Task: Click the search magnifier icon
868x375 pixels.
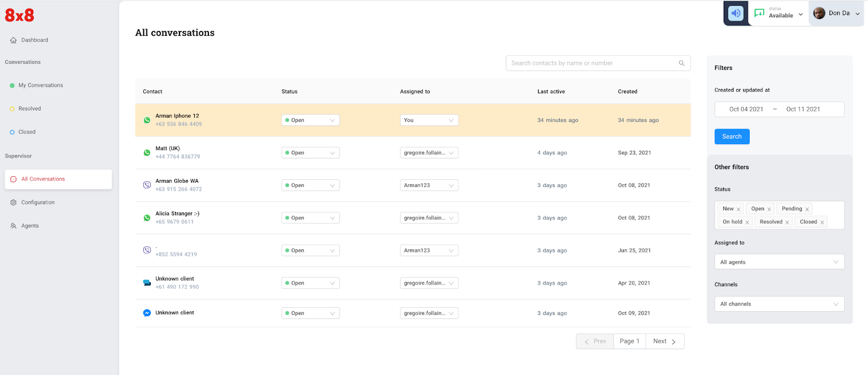Action: click(x=681, y=63)
